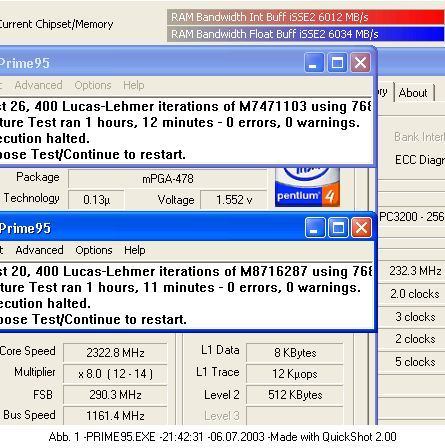Click the 5 clocks timing value
This screenshot has height=448, width=445.
[414, 362]
